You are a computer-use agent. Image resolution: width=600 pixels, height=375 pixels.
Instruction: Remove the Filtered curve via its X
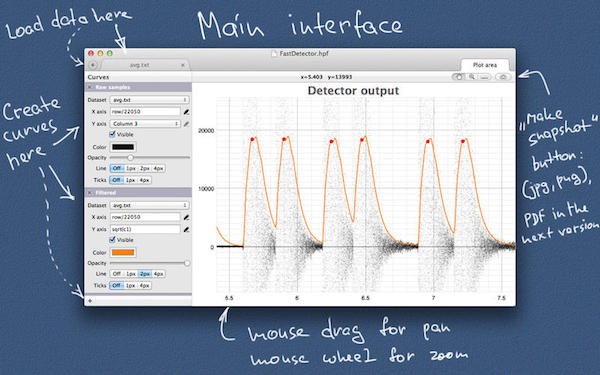tap(90, 193)
